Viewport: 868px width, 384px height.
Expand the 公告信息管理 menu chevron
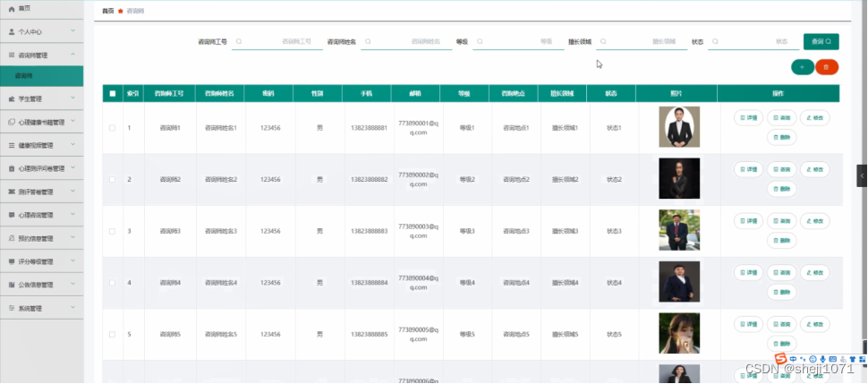73,285
